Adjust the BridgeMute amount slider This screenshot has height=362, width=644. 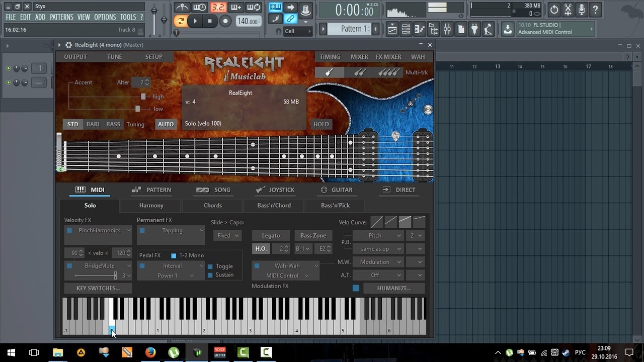[115, 275]
